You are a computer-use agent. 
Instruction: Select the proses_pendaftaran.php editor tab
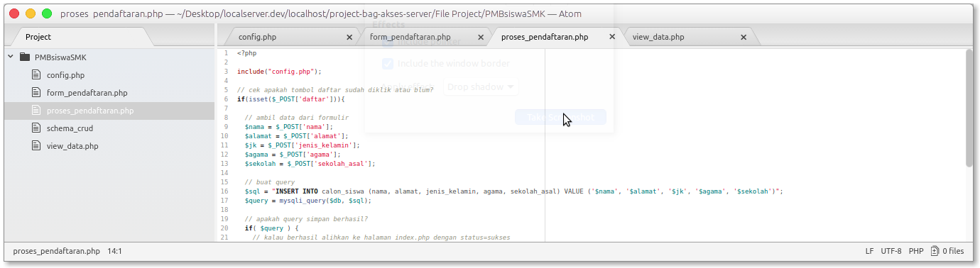tap(545, 37)
